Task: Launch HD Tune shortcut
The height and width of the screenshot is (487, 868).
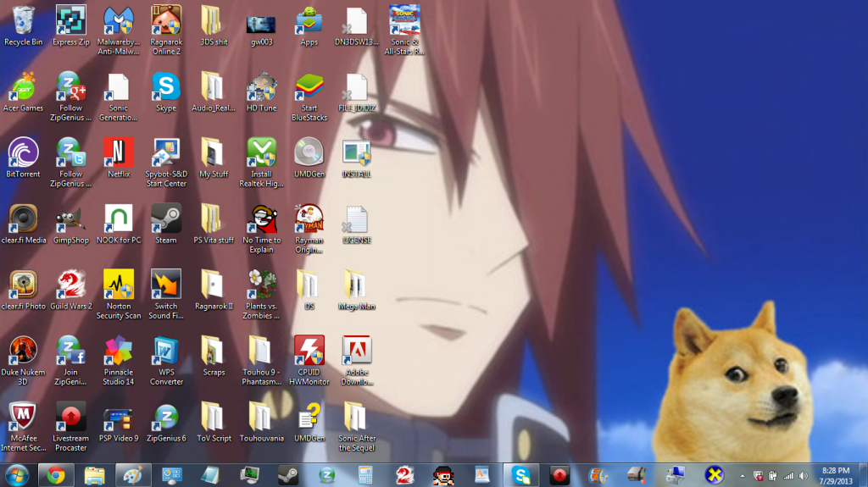Action: pyautogui.click(x=261, y=92)
